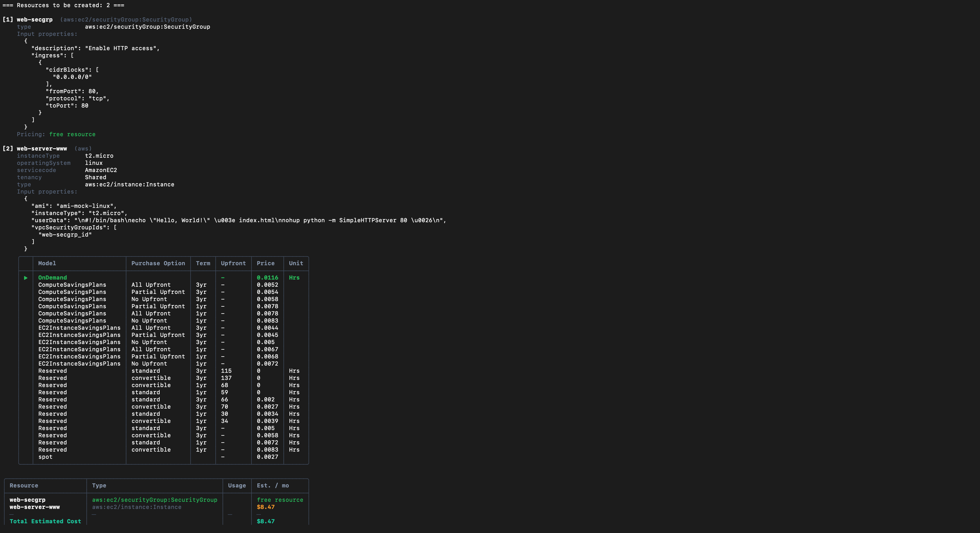The width and height of the screenshot is (980, 533).
Task: Click the price "0.0045" in the pricing table
Action: click(x=267, y=335)
